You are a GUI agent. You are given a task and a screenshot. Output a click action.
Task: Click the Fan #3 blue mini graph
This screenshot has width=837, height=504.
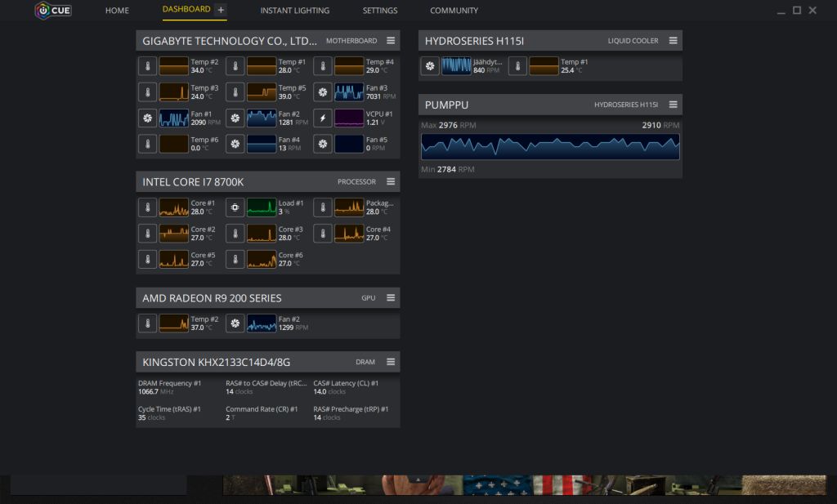pos(349,92)
